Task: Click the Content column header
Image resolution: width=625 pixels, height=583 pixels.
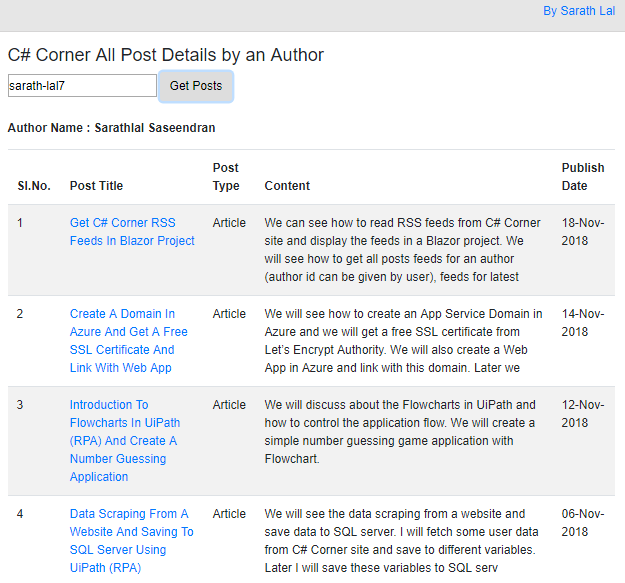Action: [287, 186]
